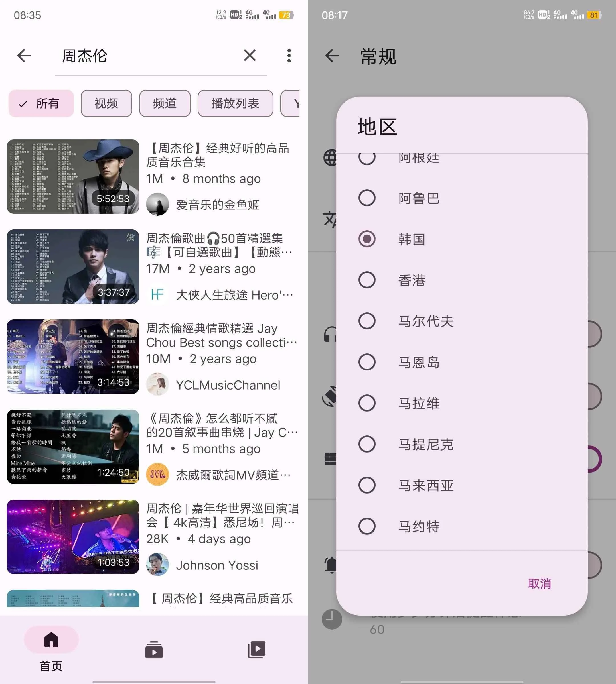Viewport: 616px width, 684px height.
Task: Click the back arrow to exit search
Action: coord(24,56)
